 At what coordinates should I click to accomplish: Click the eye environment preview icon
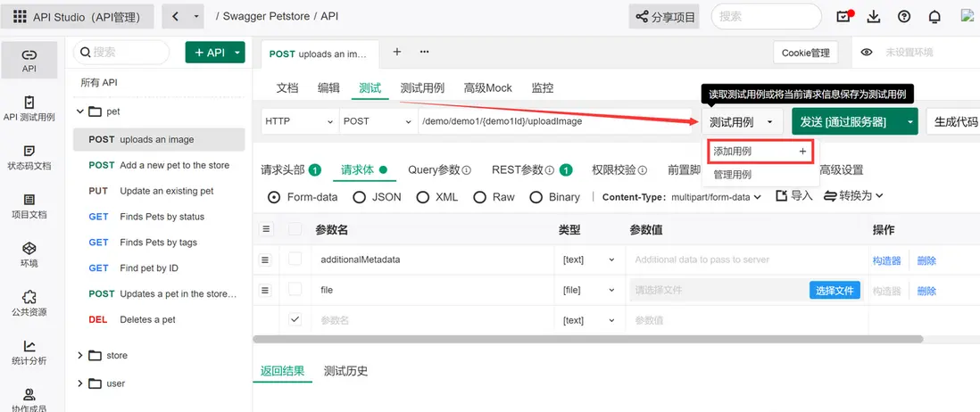point(867,53)
